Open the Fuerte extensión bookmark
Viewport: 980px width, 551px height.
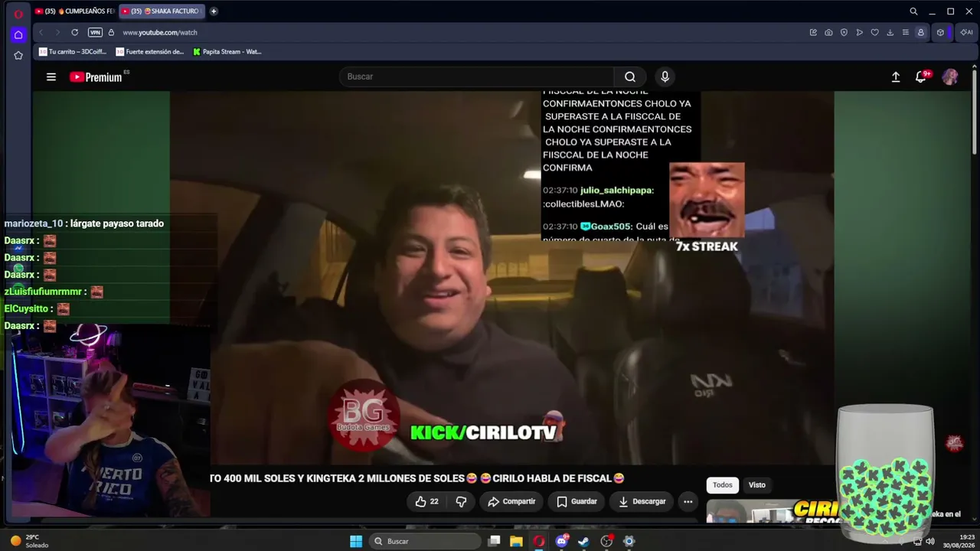pos(150,52)
